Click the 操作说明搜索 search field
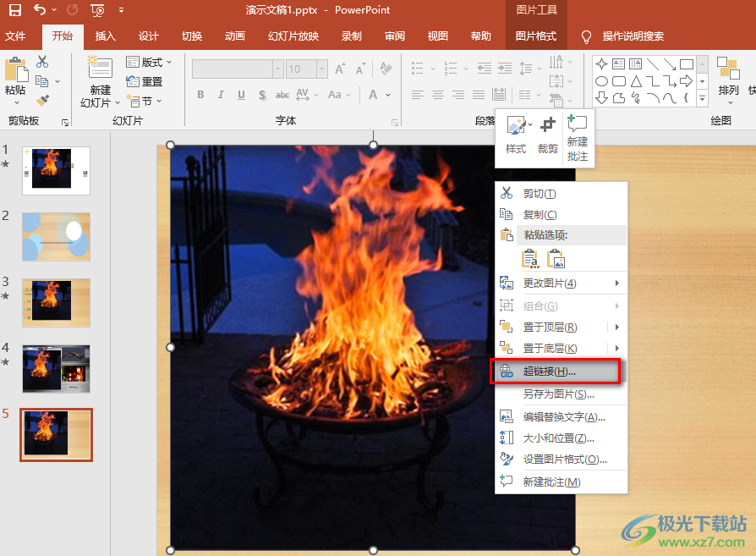This screenshot has width=756, height=556. (633, 36)
